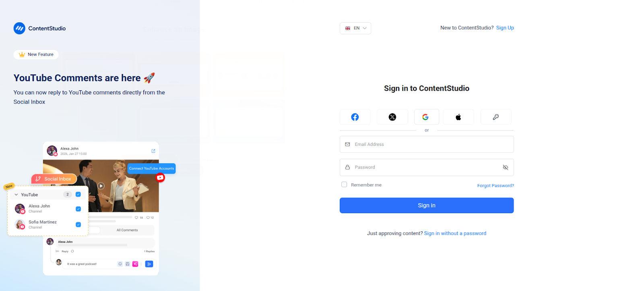The image size is (644, 291).
Task: Play the video in the preview image
Action: (x=101, y=186)
